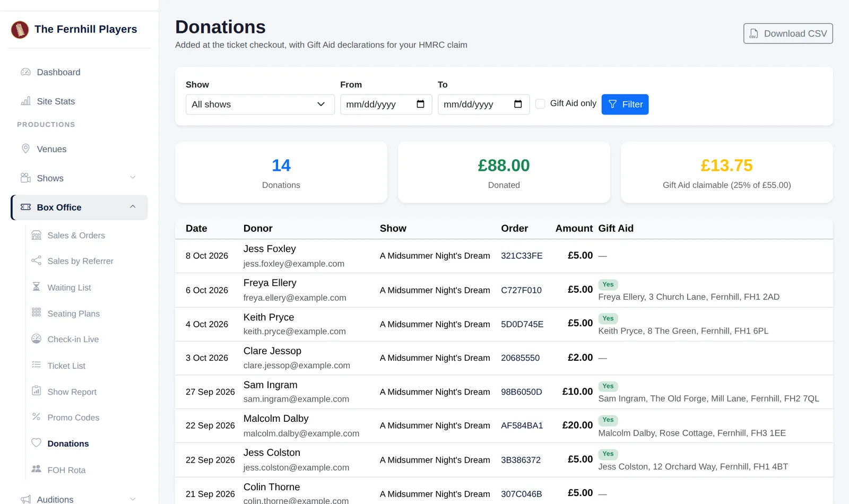Open the Seating Plans menu item
This screenshot has height=504, width=849.
click(73, 314)
